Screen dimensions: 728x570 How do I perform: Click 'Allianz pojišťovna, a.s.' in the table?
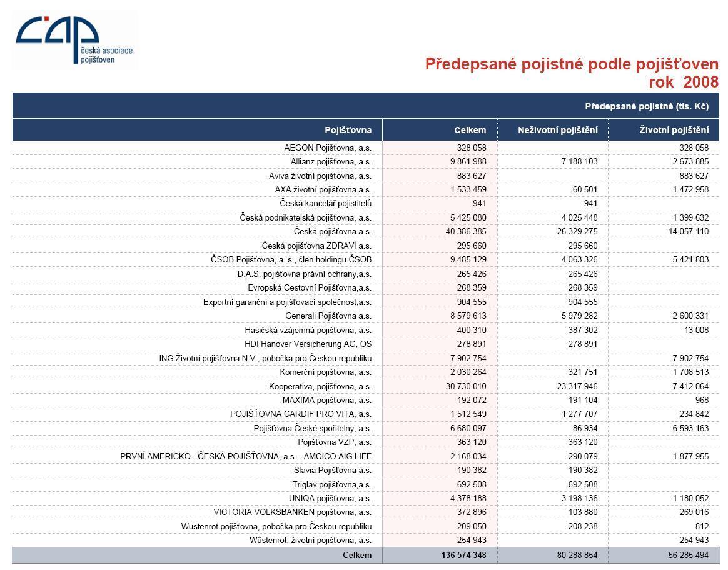click(331, 161)
